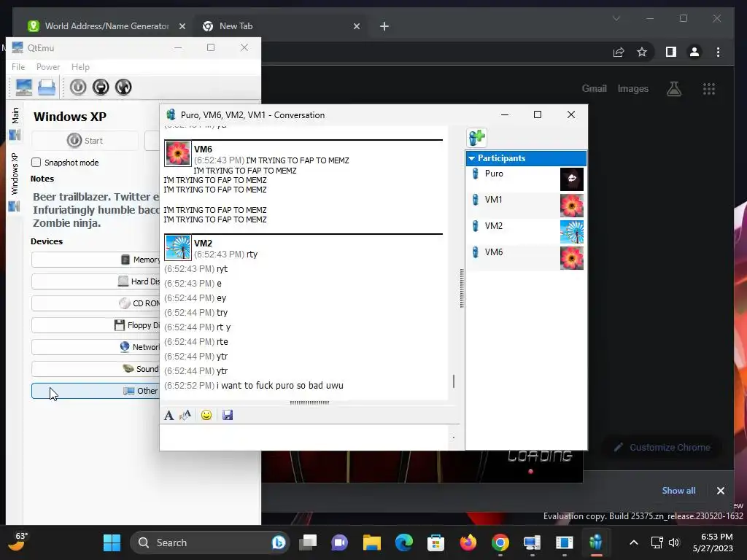The height and width of the screenshot is (560, 747).
Task: Switch to the Windows XP vertical tab
Action: pyautogui.click(x=15, y=182)
